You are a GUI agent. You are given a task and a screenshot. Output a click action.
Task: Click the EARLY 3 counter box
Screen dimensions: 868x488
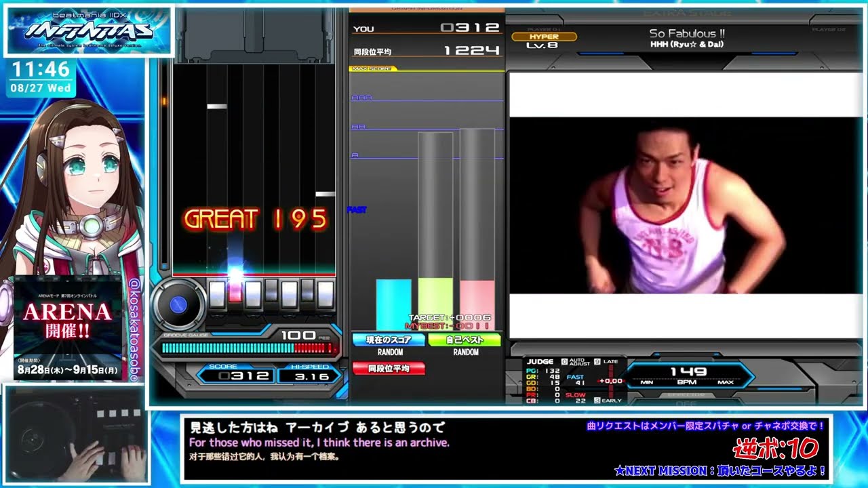tap(597, 401)
